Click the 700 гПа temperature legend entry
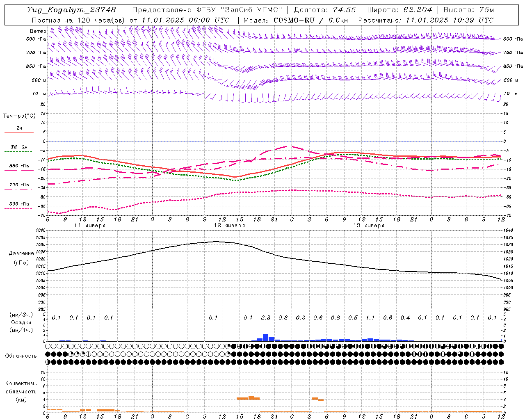The width and height of the screenshot is (525, 420). point(19,185)
